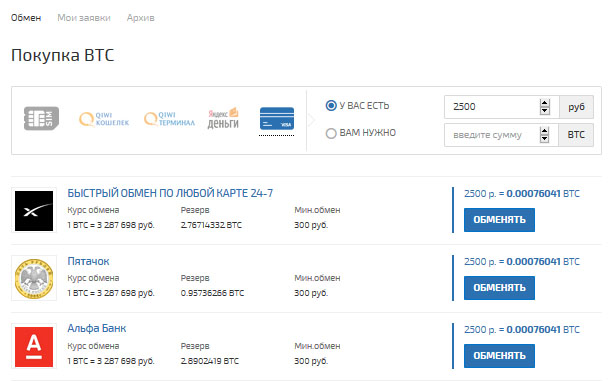Select the SIM card payment method icon

tap(41, 118)
